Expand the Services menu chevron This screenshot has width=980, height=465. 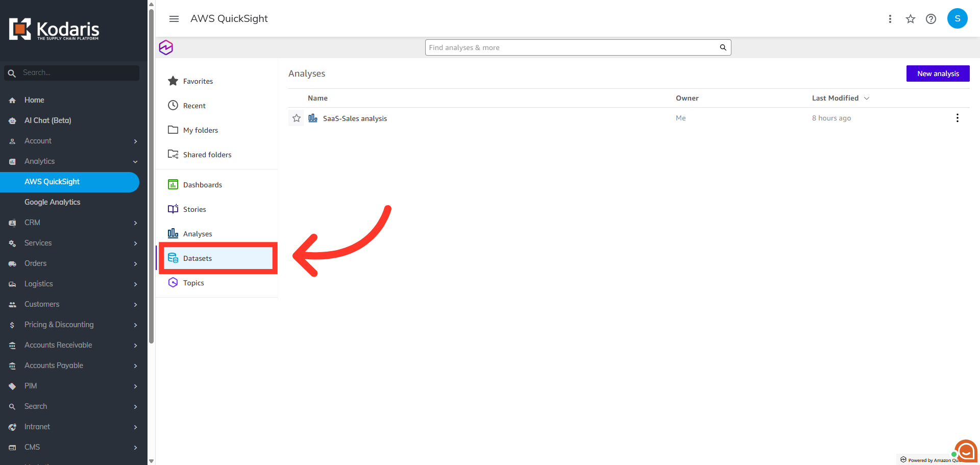pos(135,243)
